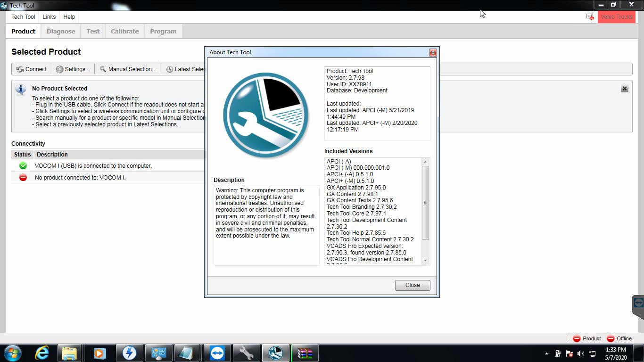Image resolution: width=644 pixels, height=362 pixels.
Task: Click the Latest Selections clock icon
Action: pos(170,69)
